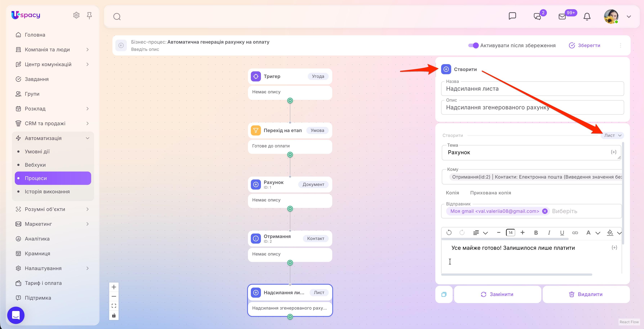Click the Замінити button

(x=497, y=294)
